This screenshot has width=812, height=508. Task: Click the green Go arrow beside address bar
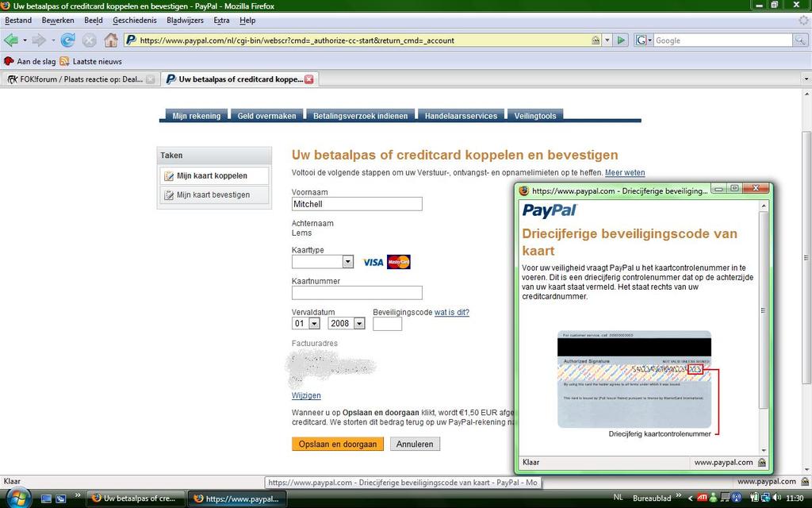[622, 40]
